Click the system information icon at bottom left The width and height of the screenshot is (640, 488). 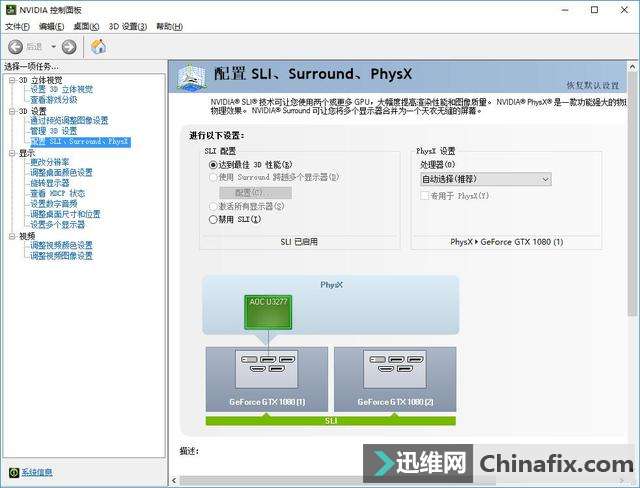coord(14,472)
